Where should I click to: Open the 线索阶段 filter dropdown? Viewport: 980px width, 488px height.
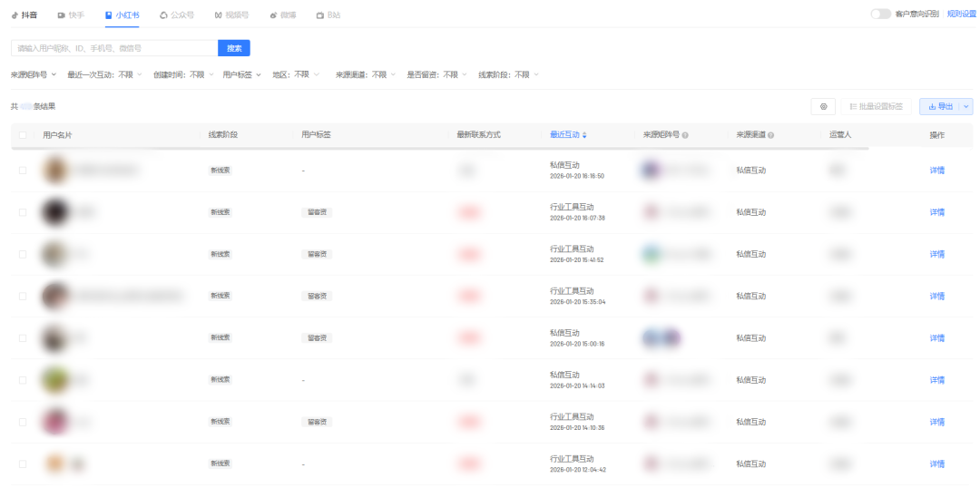click(x=508, y=75)
